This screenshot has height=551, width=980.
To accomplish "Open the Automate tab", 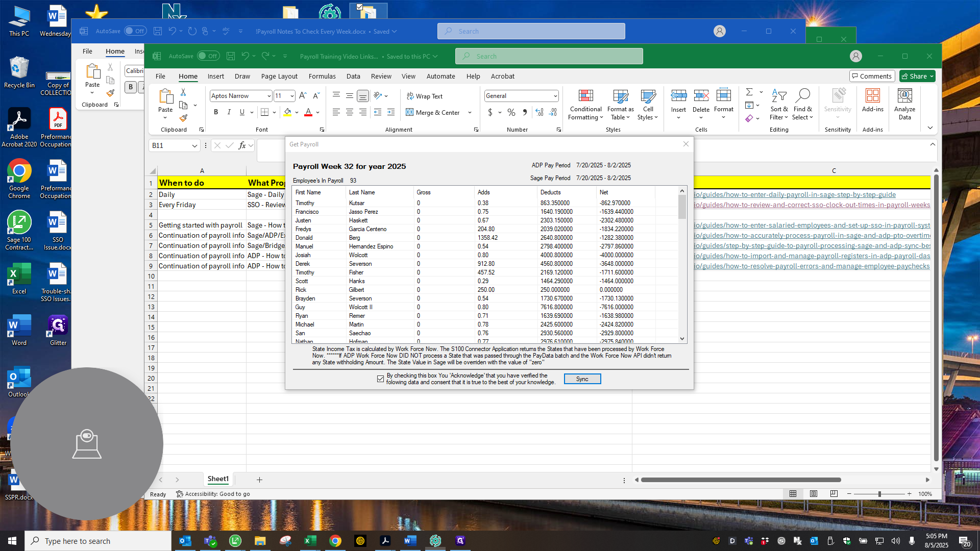I will [x=440, y=76].
